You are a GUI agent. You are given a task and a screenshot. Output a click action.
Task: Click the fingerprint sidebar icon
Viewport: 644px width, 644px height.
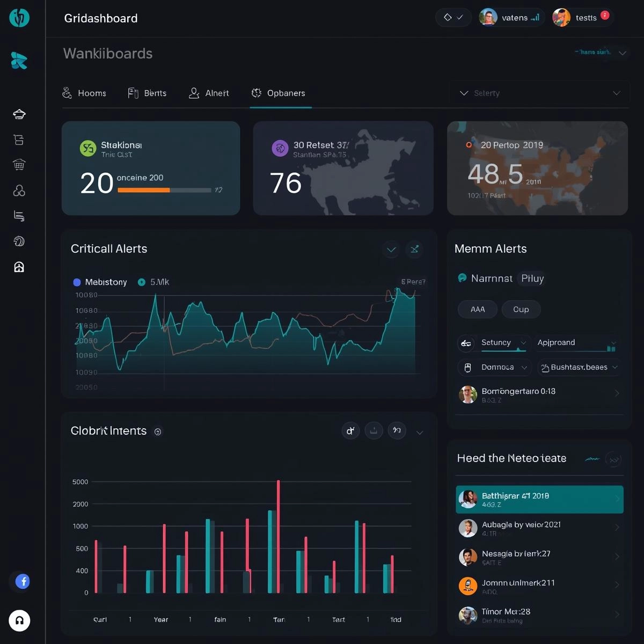click(19, 241)
